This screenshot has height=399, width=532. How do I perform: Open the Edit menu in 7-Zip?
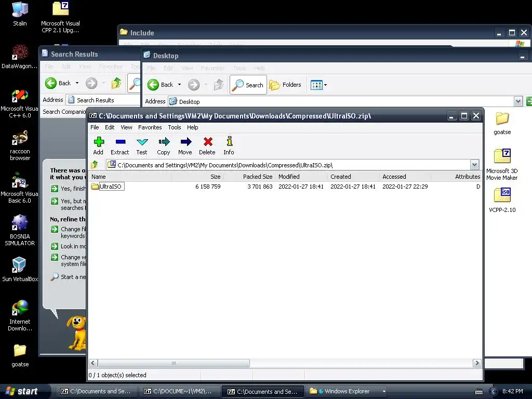pyautogui.click(x=110, y=128)
